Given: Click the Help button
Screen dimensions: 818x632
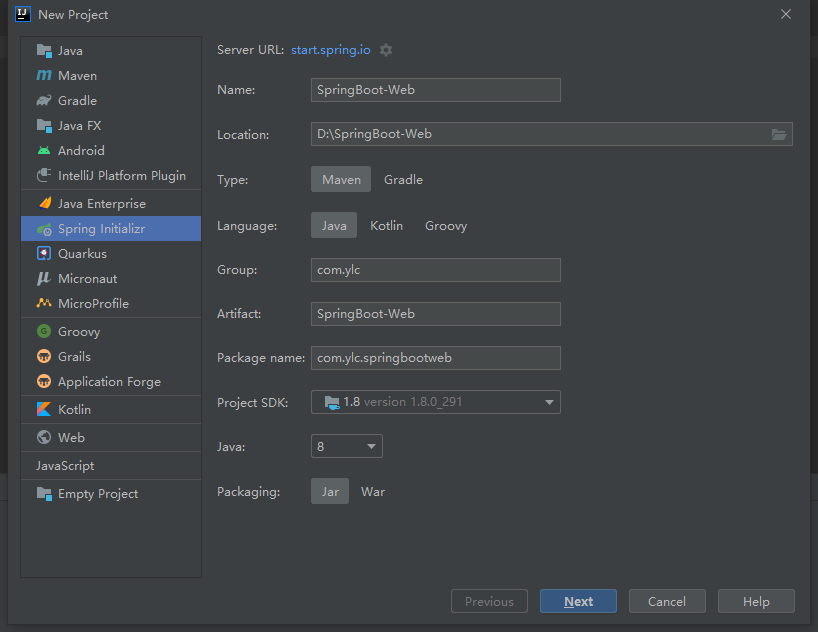Looking at the screenshot, I should click(756, 601).
